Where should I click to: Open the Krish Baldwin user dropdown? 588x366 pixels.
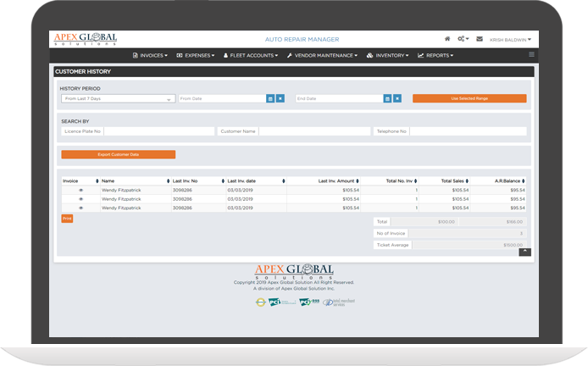[x=511, y=39]
